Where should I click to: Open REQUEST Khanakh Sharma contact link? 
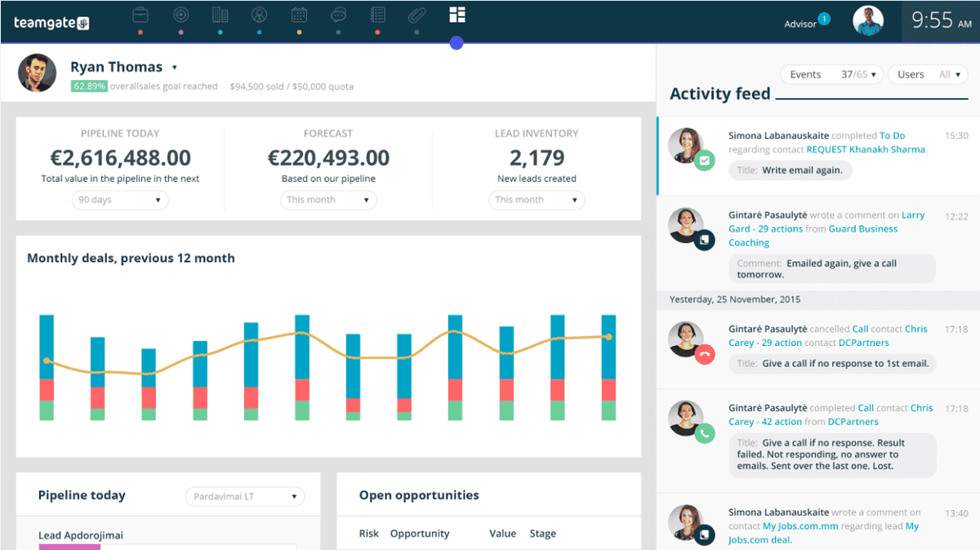(866, 149)
